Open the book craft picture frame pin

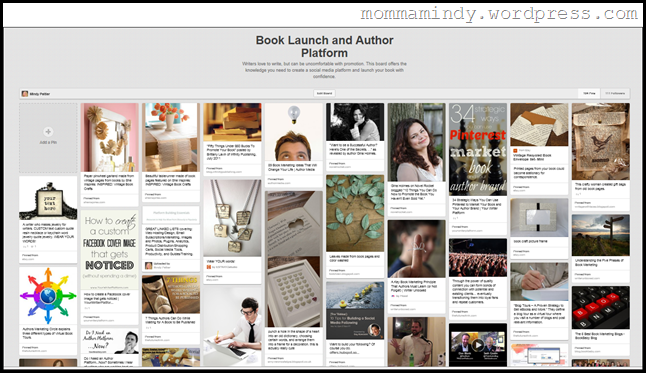coord(539,217)
